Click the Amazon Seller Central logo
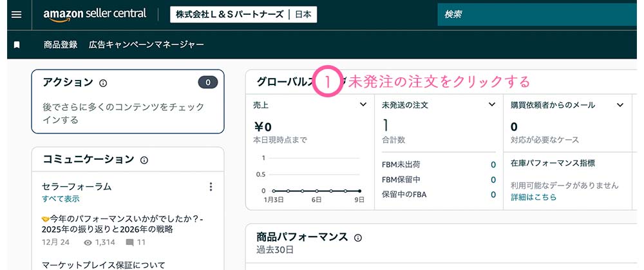 [95, 14]
